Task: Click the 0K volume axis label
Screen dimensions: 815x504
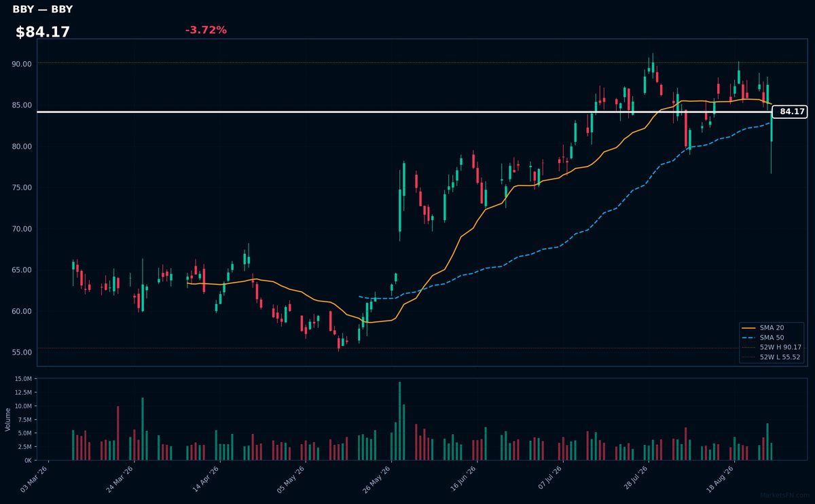Action: click(28, 461)
